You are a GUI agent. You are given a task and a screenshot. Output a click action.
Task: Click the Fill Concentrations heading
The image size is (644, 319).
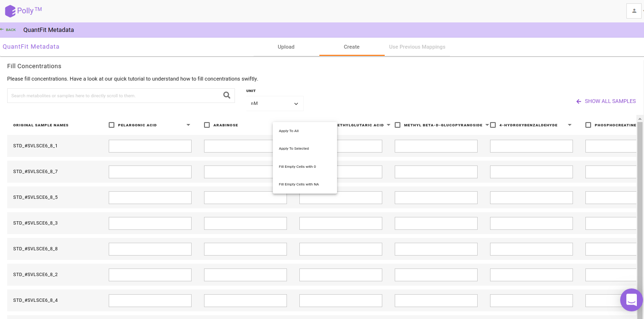coord(34,66)
